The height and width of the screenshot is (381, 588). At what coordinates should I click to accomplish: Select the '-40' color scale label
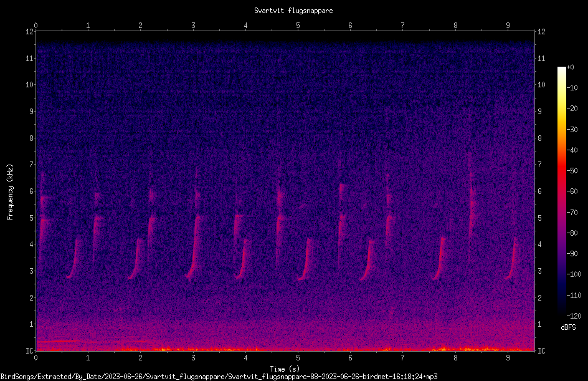572,150
